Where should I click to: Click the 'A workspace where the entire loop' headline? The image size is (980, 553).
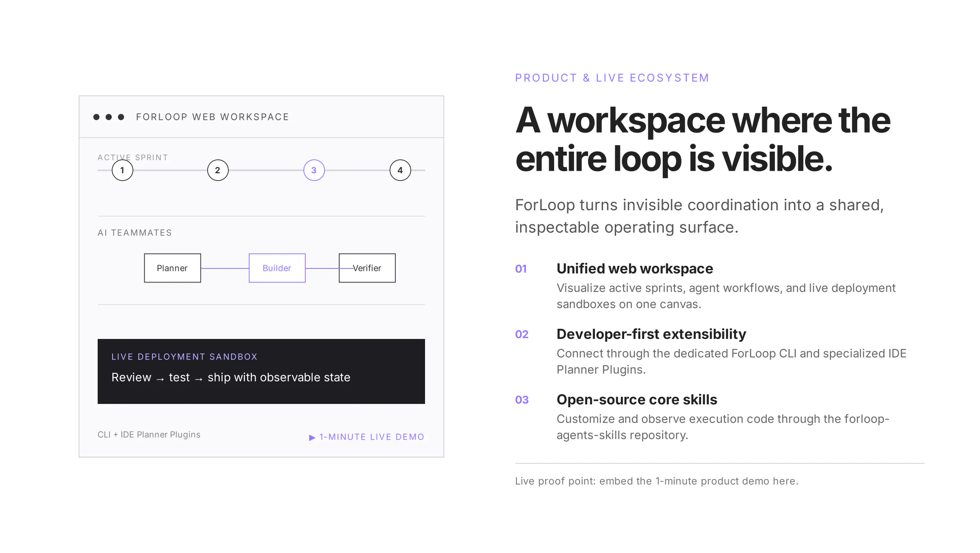click(703, 139)
